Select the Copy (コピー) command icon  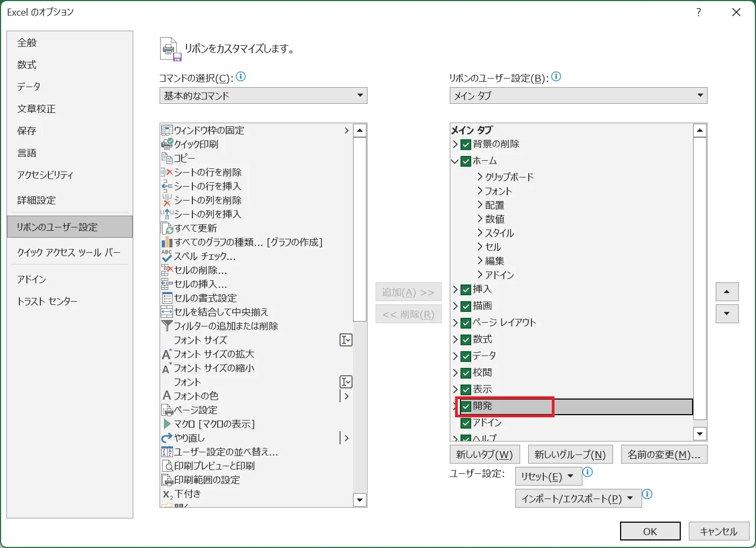tap(167, 158)
